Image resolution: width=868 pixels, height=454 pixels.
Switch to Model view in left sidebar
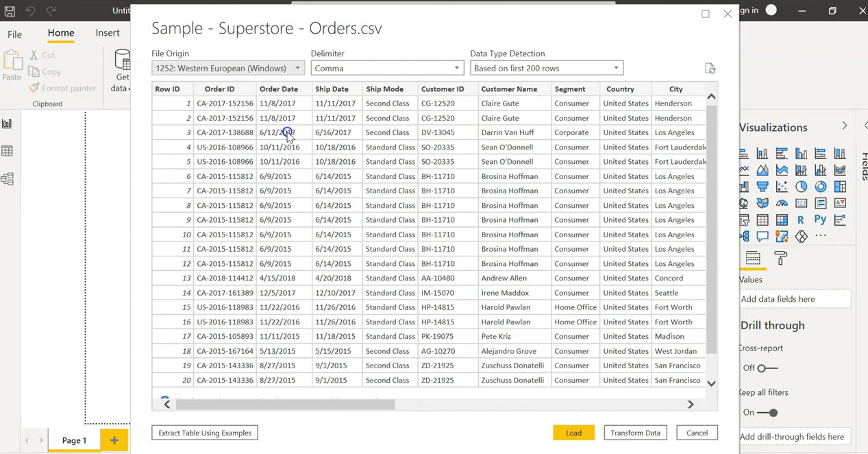pyautogui.click(x=8, y=179)
